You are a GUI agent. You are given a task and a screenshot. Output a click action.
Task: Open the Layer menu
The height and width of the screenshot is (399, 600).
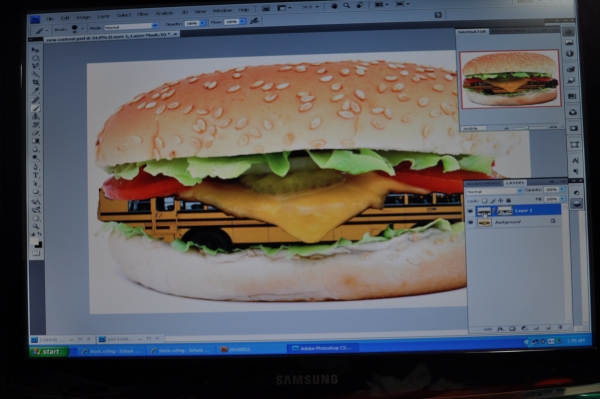pyautogui.click(x=103, y=16)
